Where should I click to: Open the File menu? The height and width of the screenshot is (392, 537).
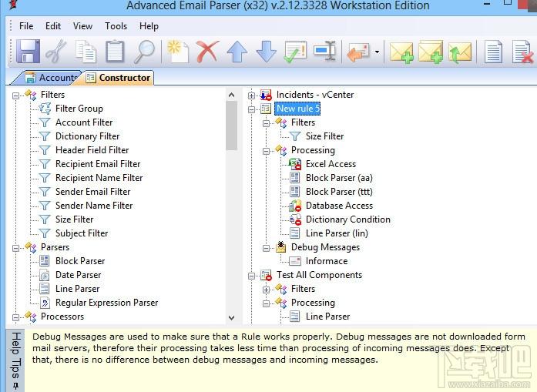pos(26,26)
